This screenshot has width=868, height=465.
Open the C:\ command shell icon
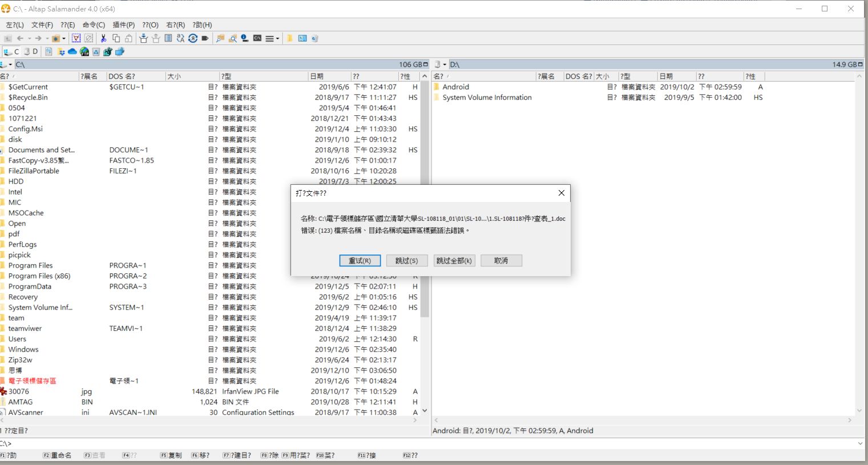pos(257,38)
